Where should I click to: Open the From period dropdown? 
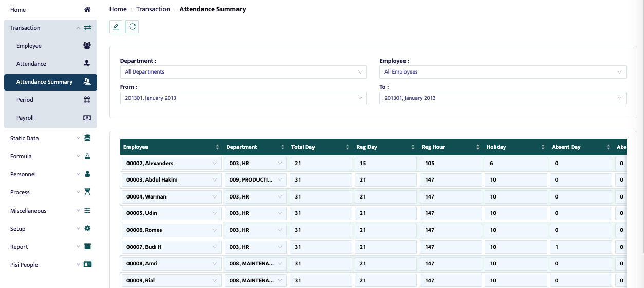pyautogui.click(x=243, y=98)
